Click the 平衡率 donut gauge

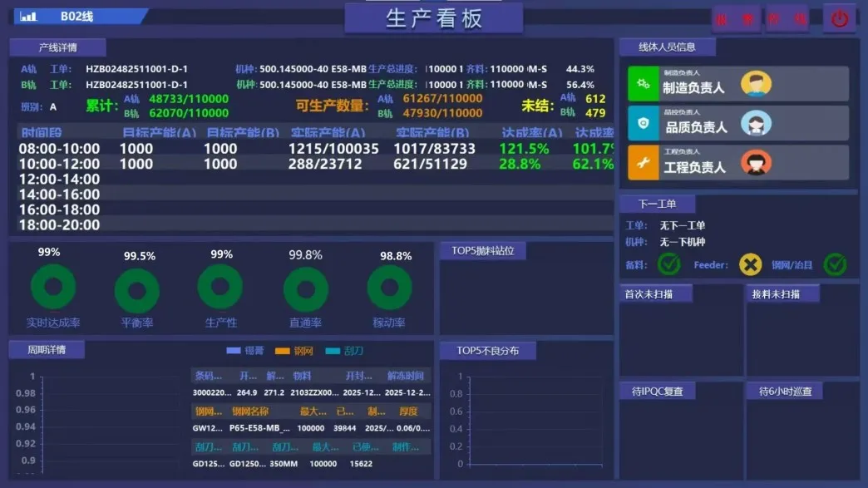coord(137,290)
